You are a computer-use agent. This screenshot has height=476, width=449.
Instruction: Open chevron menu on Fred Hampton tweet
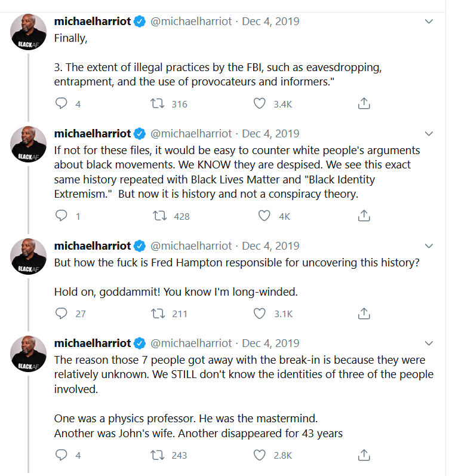428,245
